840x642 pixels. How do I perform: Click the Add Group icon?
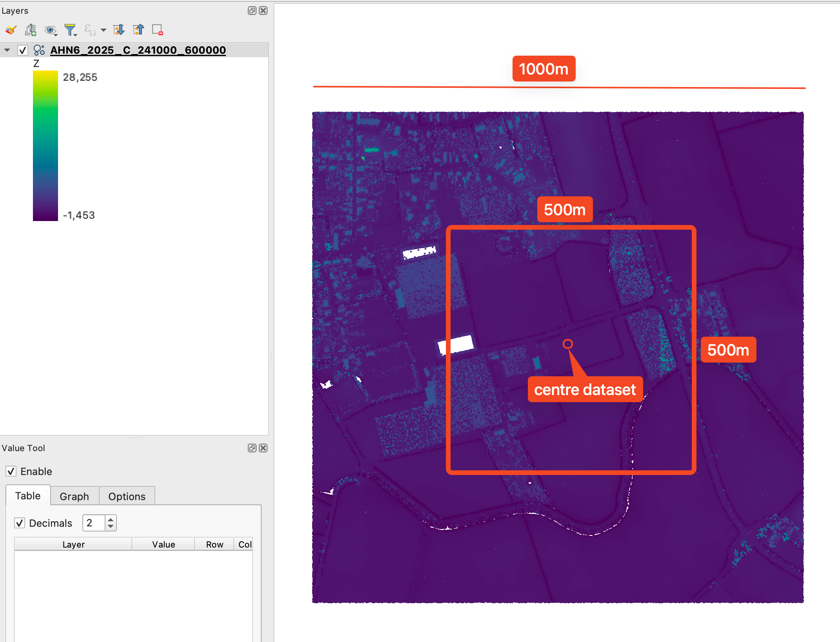coord(31,30)
